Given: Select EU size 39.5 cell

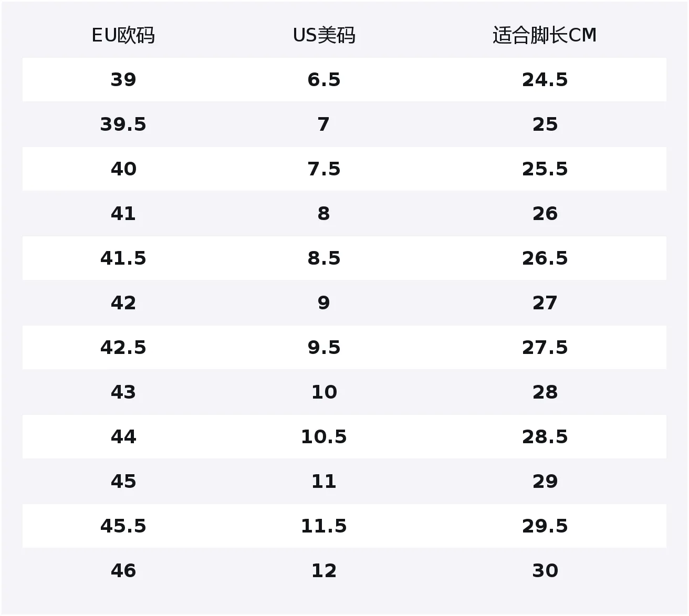Looking at the screenshot, I should pyautogui.click(x=123, y=124).
